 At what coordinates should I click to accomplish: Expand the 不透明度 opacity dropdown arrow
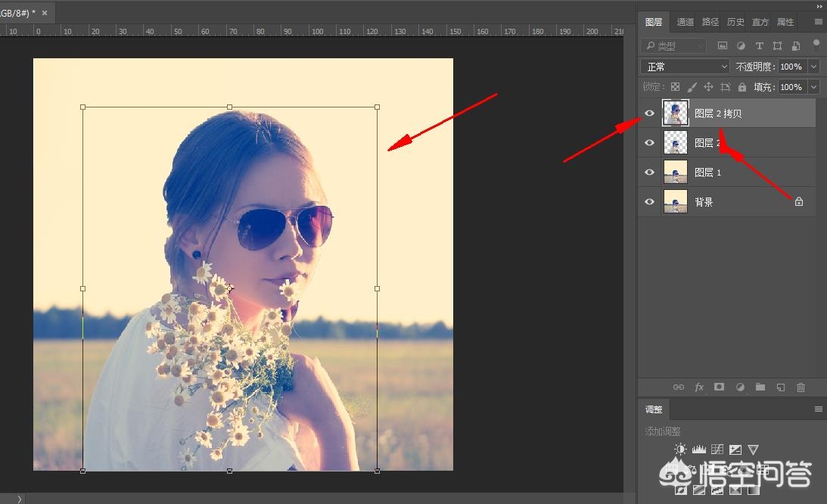tap(814, 67)
